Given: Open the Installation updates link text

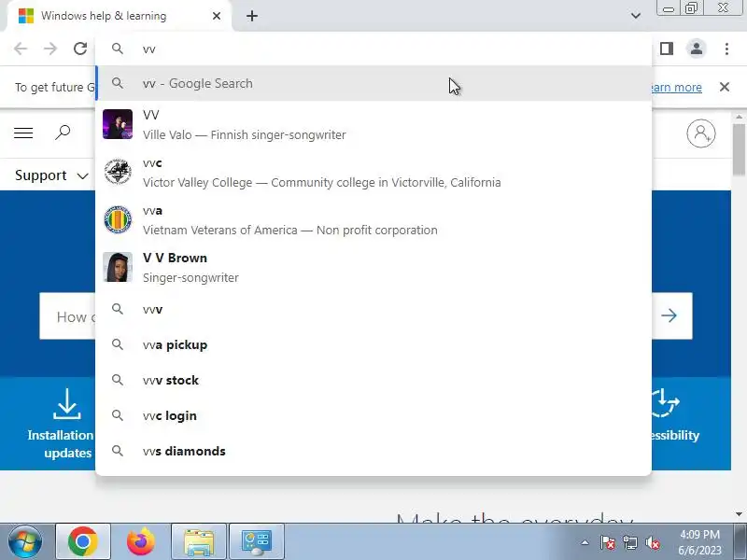Looking at the screenshot, I should (x=61, y=444).
